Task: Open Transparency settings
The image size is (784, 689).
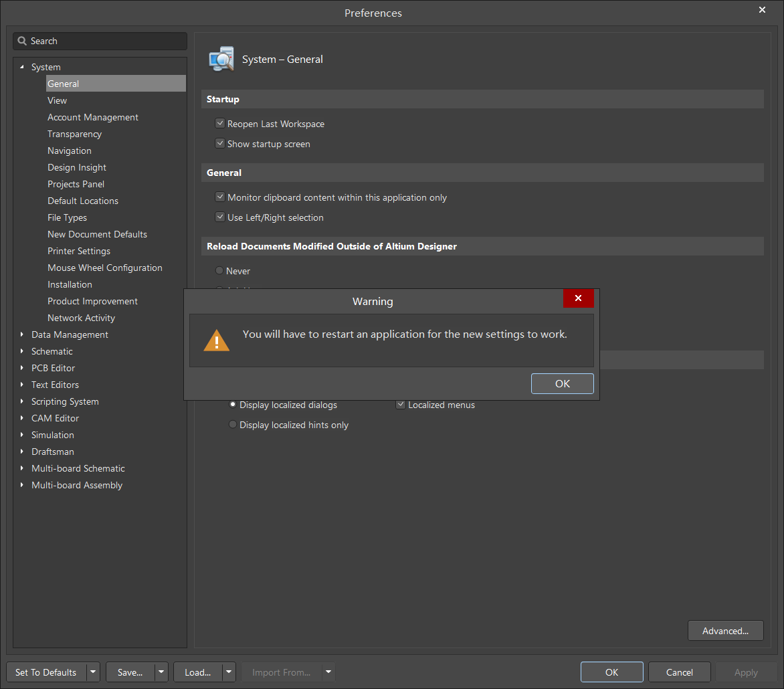Action: click(x=74, y=134)
